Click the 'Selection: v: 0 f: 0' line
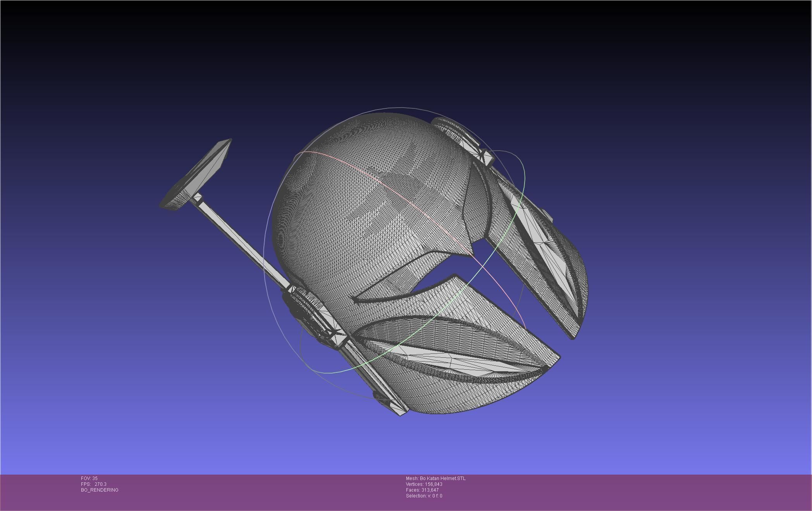The width and height of the screenshot is (812, 511). tap(424, 496)
